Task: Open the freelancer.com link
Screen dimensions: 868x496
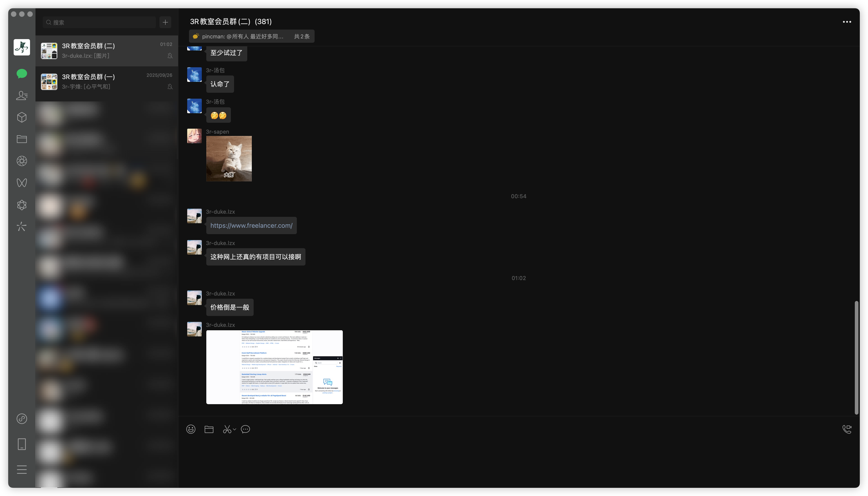Action: point(251,225)
